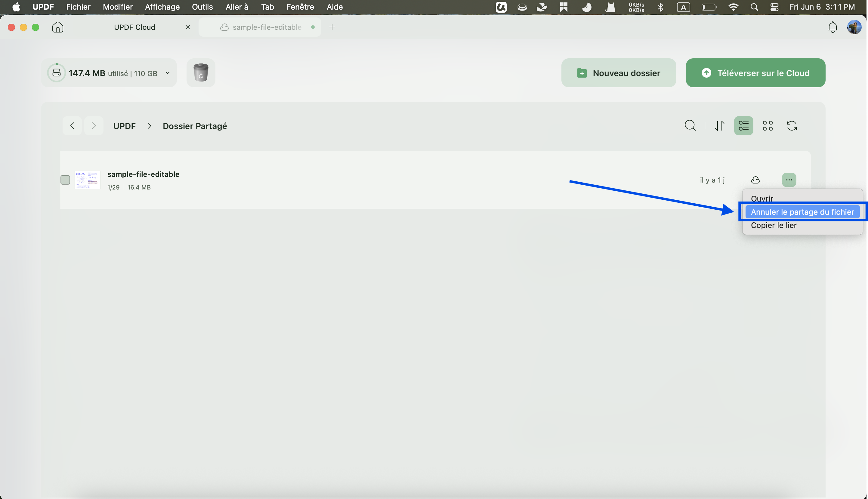
Task: Add a new tab with plus icon
Action: point(332,27)
